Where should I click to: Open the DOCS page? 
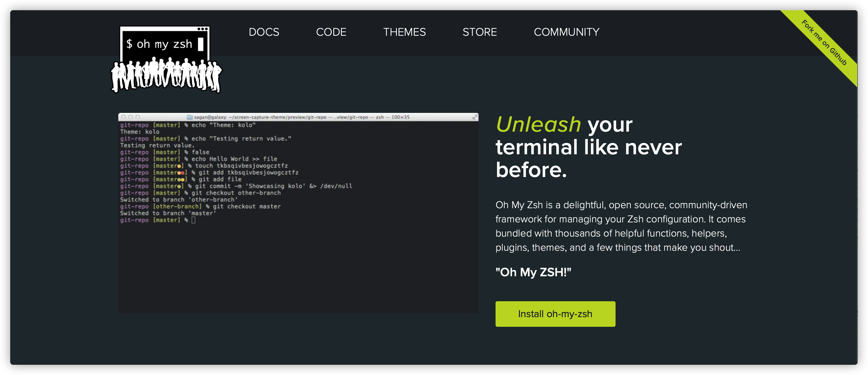264,32
